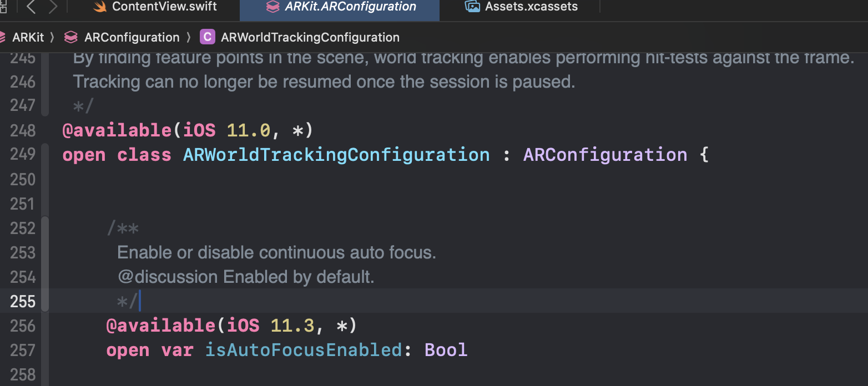Open the ARKit jump bar menu

(28, 37)
